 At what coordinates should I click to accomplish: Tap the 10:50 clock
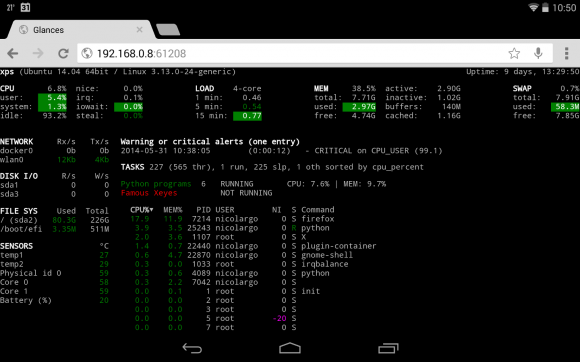tap(564, 8)
